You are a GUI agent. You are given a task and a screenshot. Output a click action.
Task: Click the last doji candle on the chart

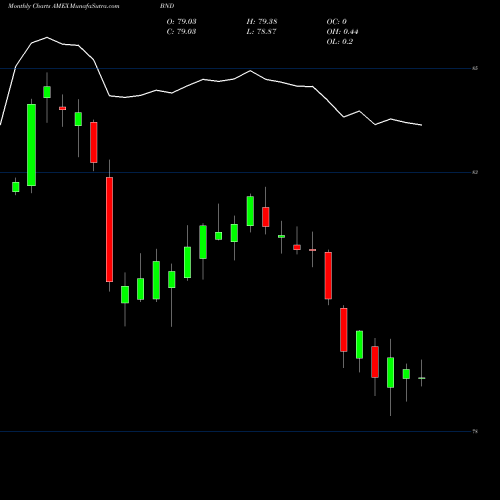coord(422,378)
